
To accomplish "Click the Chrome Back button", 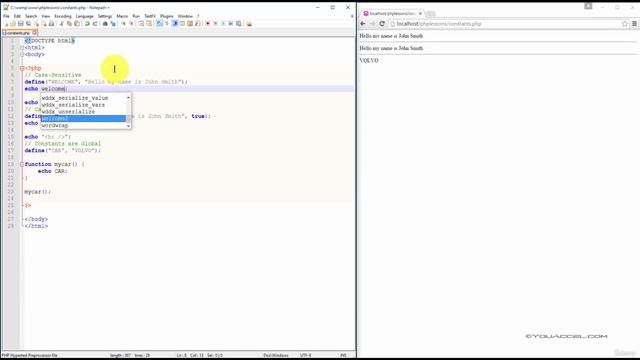I will click(363, 24).
